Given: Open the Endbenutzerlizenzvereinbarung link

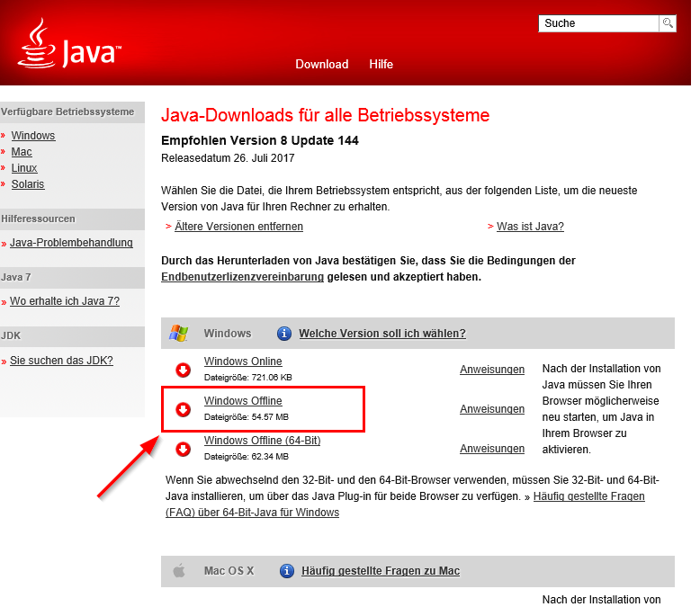Looking at the screenshot, I should tap(242, 277).
